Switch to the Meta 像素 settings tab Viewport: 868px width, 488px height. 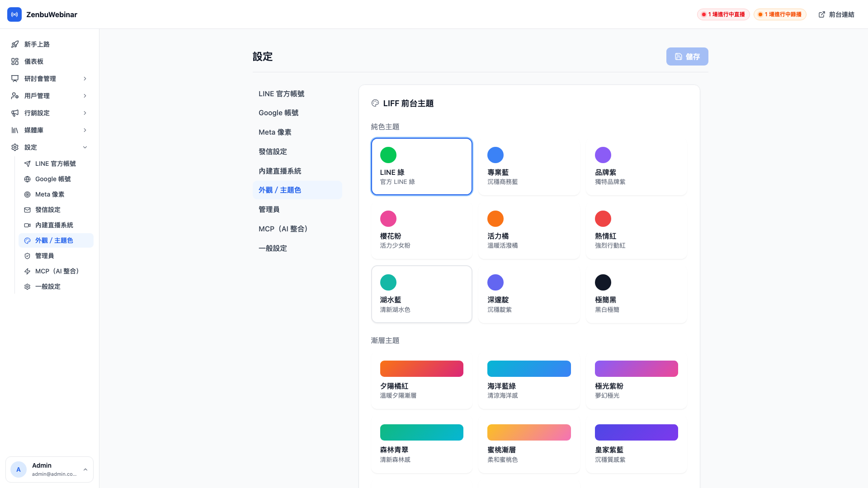(x=297, y=132)
